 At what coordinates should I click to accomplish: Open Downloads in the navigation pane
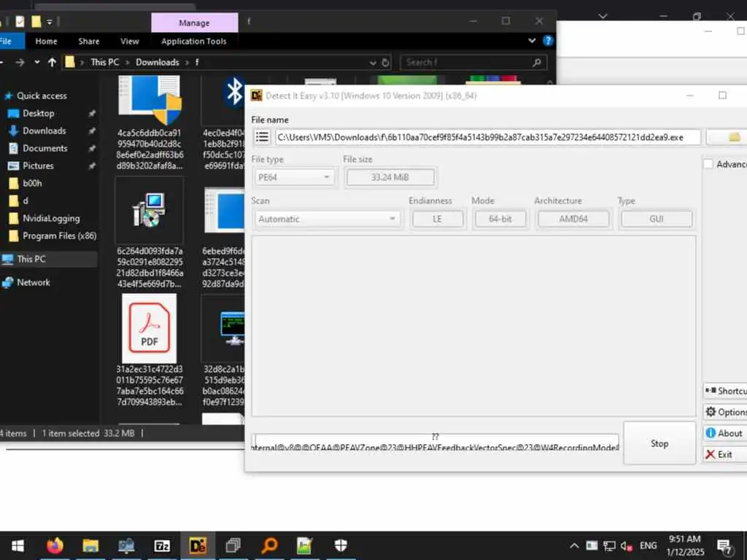pyautogui.click(x=44, y=131)
